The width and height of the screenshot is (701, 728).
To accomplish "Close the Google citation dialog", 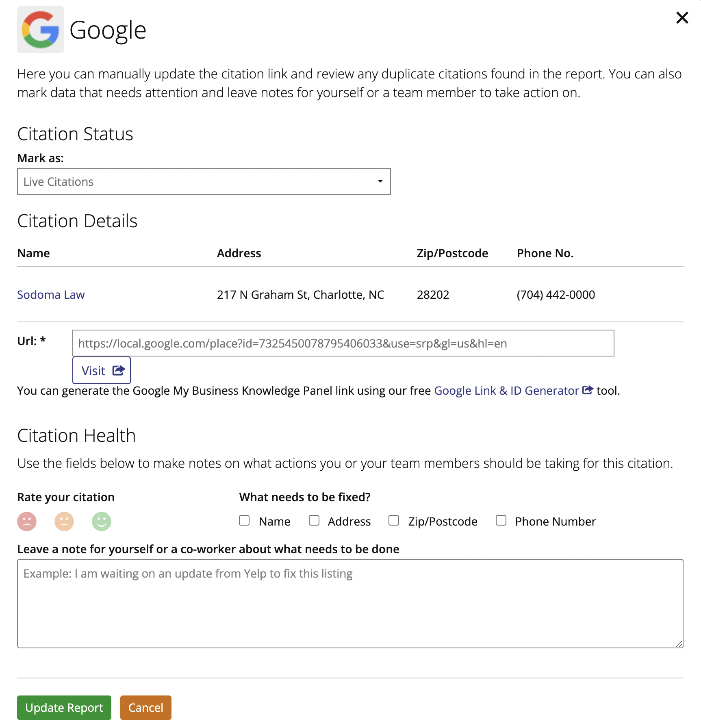I will point(682,18).
